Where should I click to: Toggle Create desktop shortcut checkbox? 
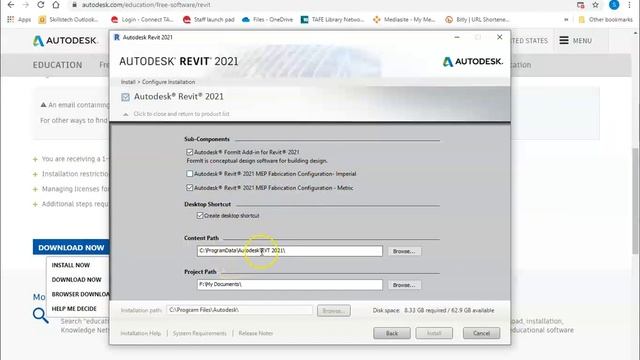tap(200, 216)
